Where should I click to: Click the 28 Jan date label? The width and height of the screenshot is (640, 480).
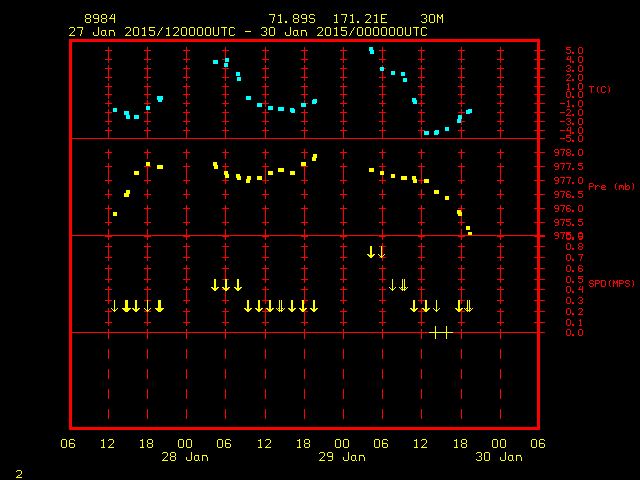tap(185, 457)
